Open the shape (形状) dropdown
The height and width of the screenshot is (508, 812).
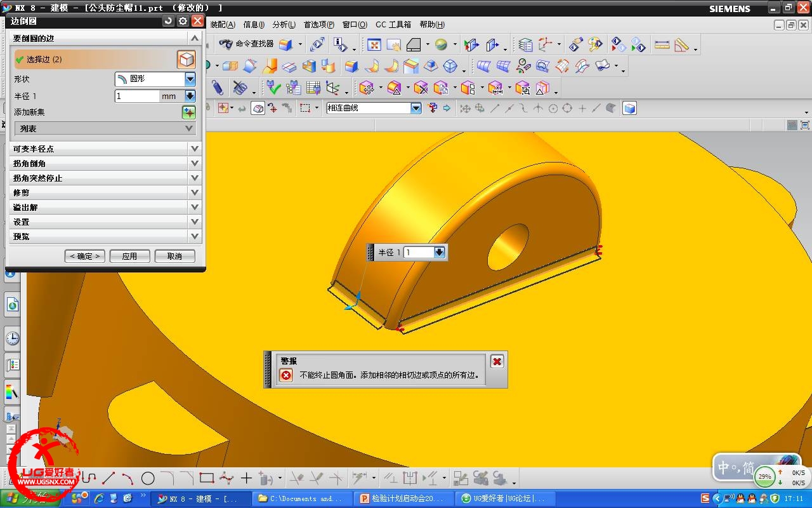click(x=190, y=79)
